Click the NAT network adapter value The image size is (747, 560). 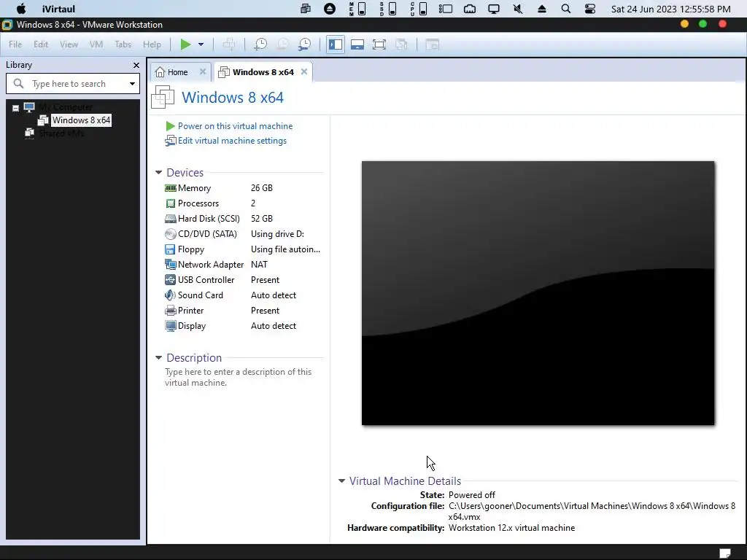(259, 265)
